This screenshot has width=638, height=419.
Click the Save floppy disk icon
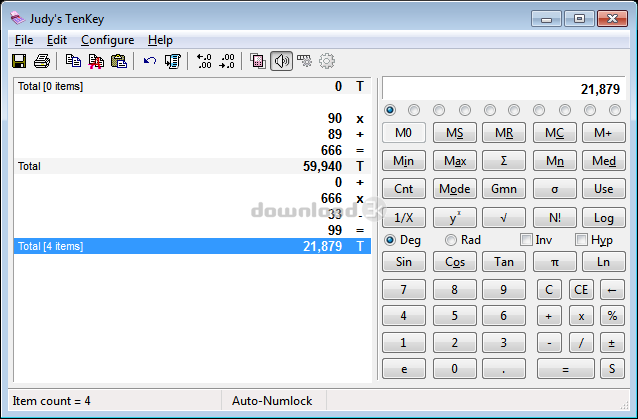19,62
